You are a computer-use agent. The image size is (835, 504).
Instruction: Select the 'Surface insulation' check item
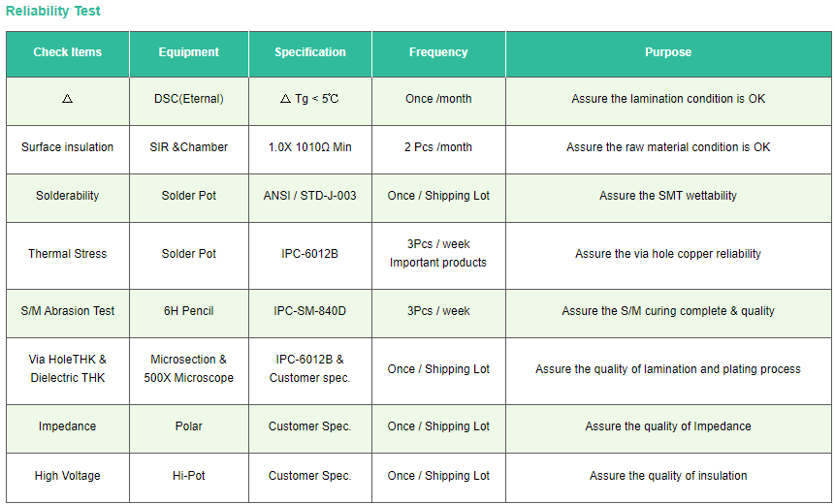tap(68, 147)
